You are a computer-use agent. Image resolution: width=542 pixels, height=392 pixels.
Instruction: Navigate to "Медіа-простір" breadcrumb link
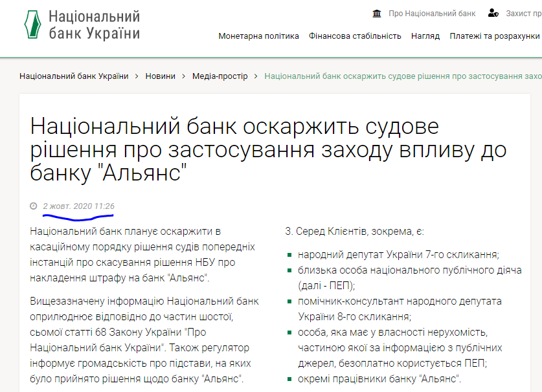tap(220, 76)
